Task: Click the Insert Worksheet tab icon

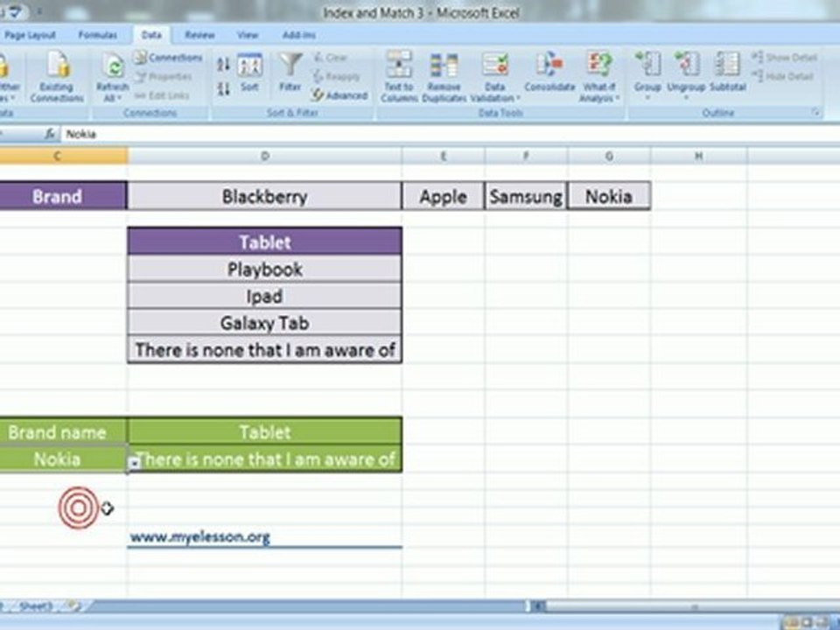Action: point(75,605)
